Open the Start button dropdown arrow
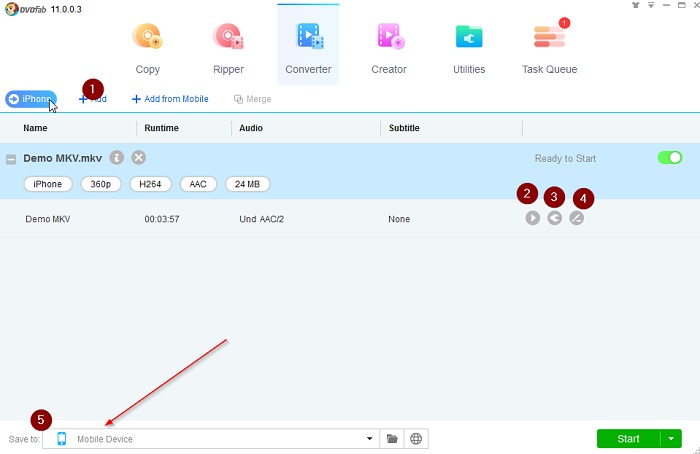Image resolution: width=700 pixels, height=454 pixels. tap(671, 439)
